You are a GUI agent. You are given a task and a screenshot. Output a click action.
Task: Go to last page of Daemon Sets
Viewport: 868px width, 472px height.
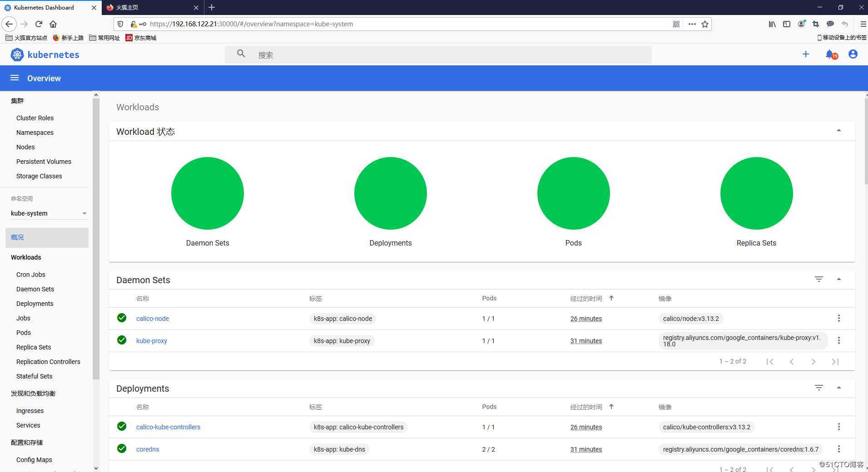(835, 362)
